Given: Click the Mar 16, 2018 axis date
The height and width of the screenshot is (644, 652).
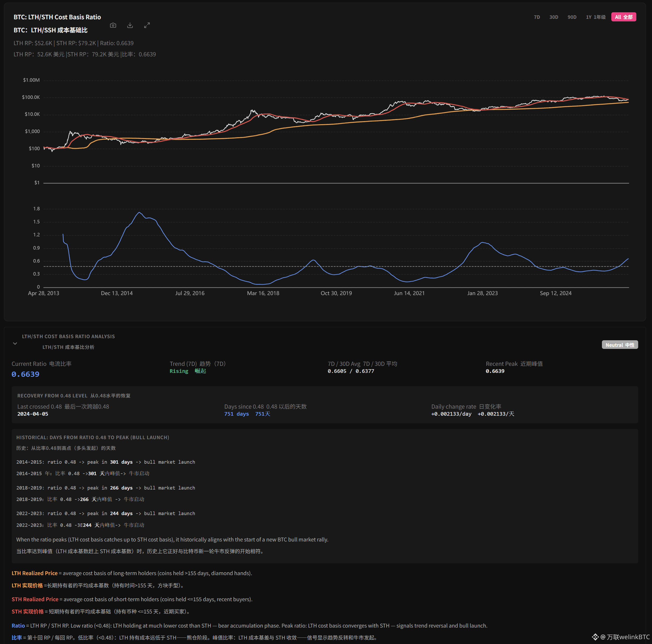Looking at the screenshot, I should pyautogui.click(x=263, y=293).
